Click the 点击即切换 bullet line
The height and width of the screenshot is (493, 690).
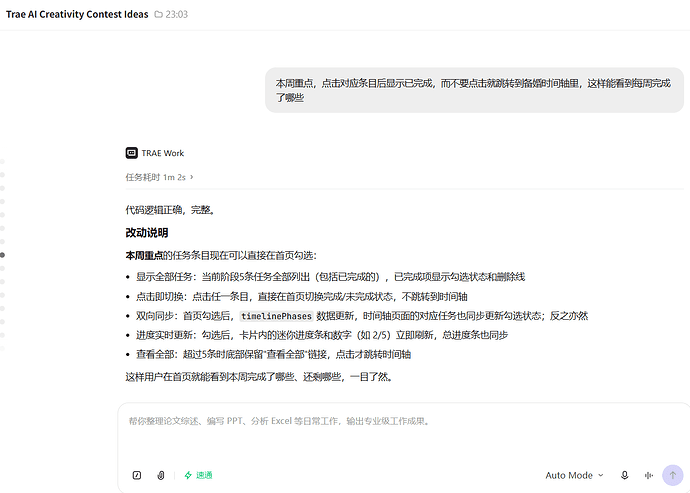(x=301, y=297)
